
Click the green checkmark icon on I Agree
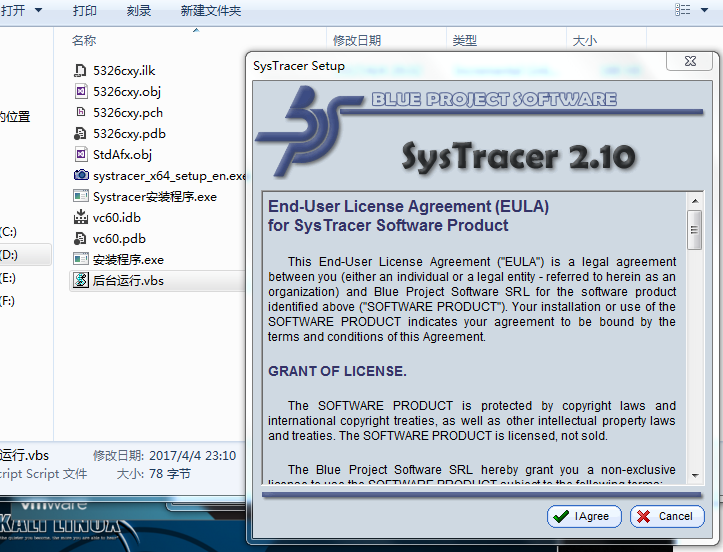coord(561,516)
